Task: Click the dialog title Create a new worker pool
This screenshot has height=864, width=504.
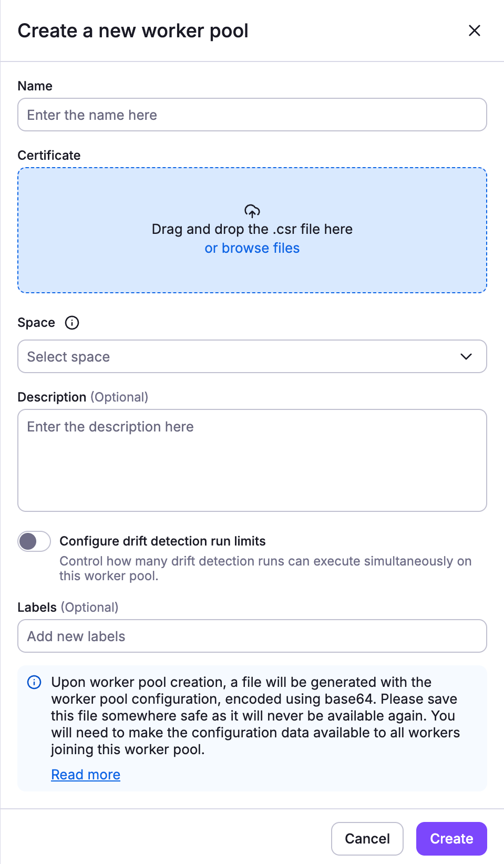Action: click(x=133, y=30)
